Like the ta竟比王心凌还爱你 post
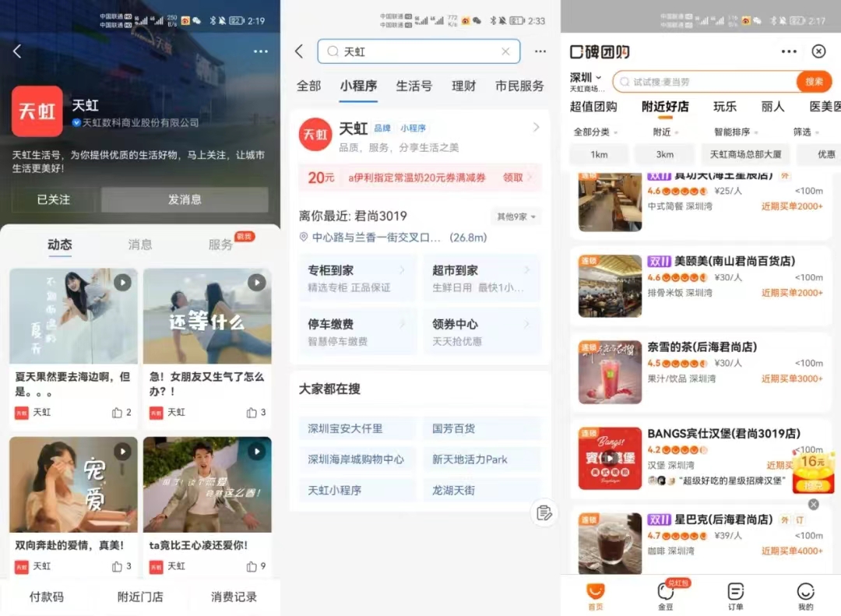This screenshot has height=616, width=841. [251, 567]
